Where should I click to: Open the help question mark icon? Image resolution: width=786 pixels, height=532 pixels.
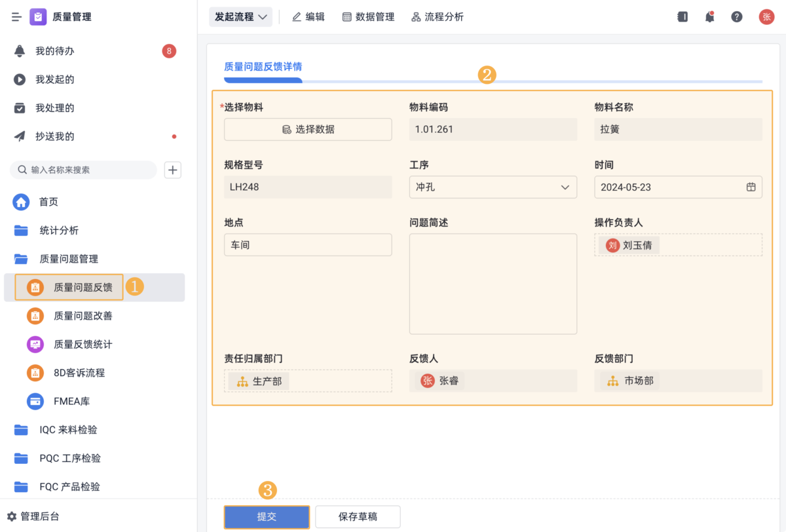(737, 17)
